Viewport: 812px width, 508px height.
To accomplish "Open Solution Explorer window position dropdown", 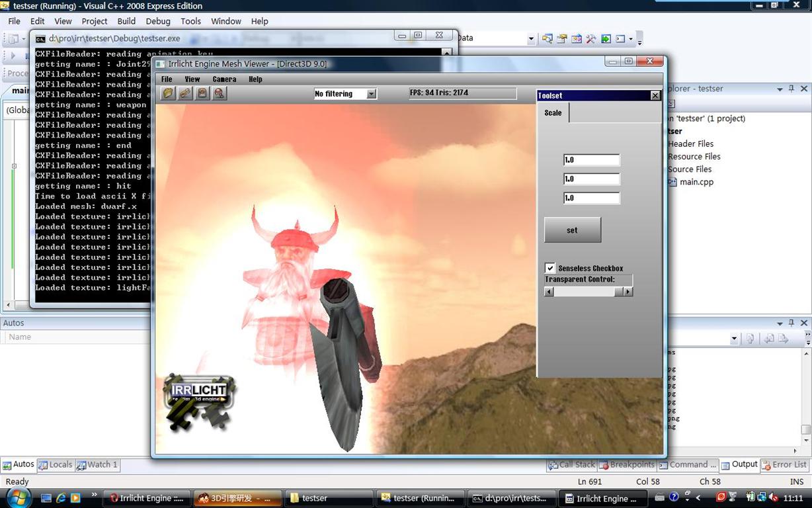I will click(780, 89).
